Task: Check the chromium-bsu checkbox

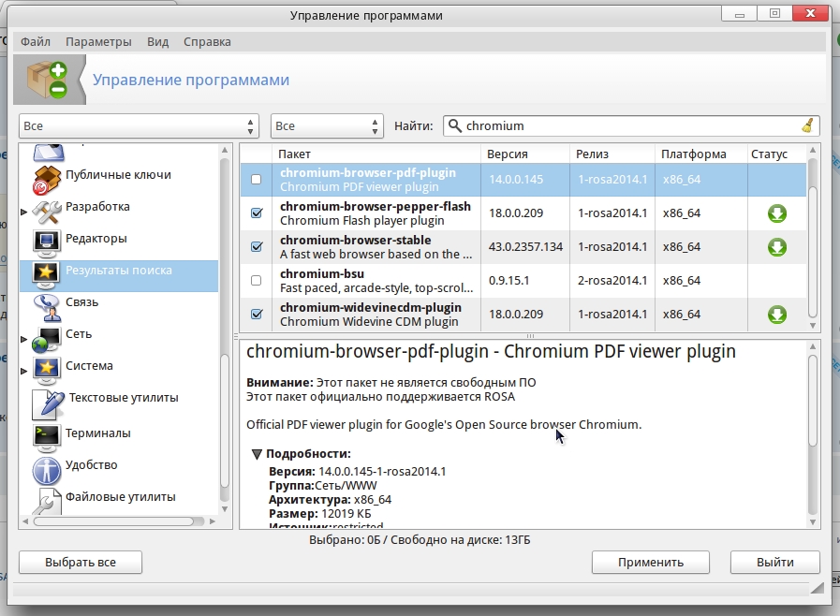Action: tap(256, 281)
